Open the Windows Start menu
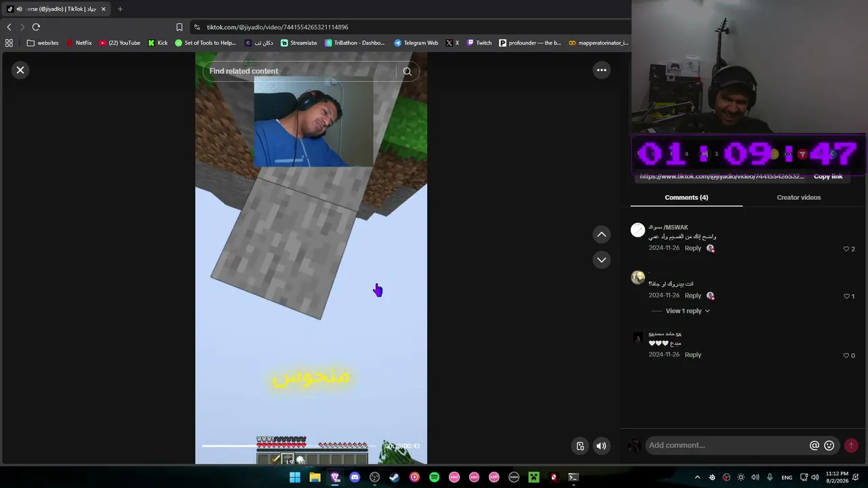Image resolution: width=868 pixels, height=488 pixels. [x=294, y=477]
